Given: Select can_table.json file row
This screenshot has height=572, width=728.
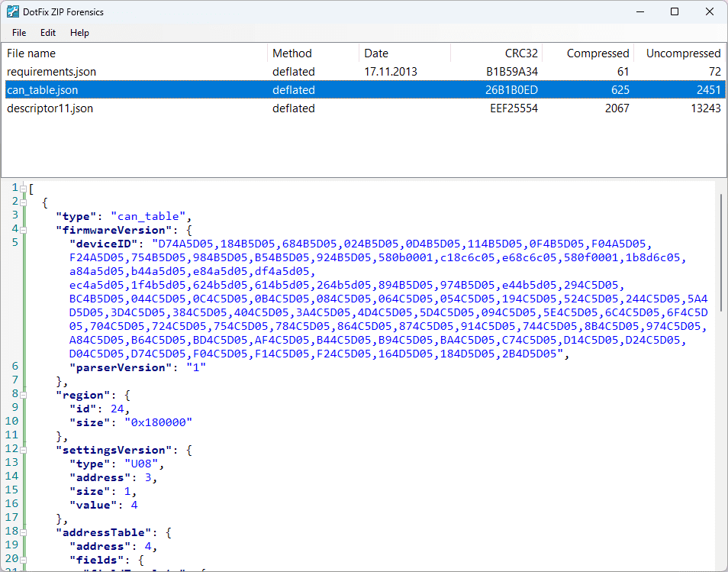Looking at the screenshot, I should click(365, 89).
